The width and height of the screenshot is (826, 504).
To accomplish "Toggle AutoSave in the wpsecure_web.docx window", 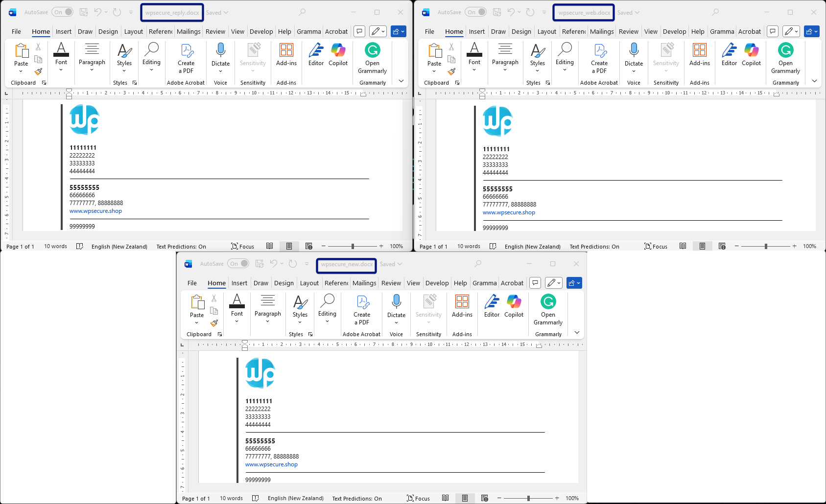I will pyautogui.click(x=476, y=12).
